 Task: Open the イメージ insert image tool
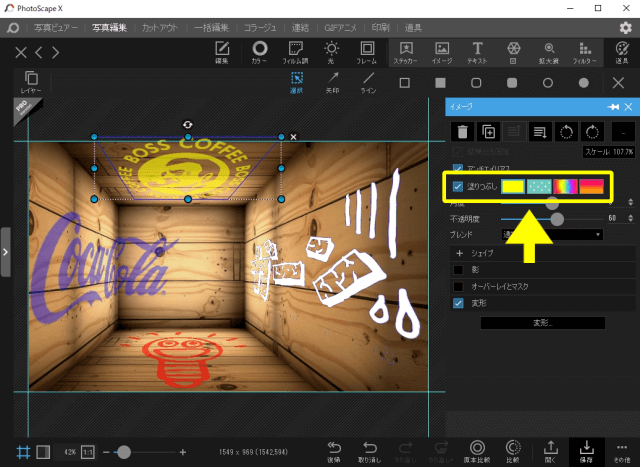click(x=442, y=53)
